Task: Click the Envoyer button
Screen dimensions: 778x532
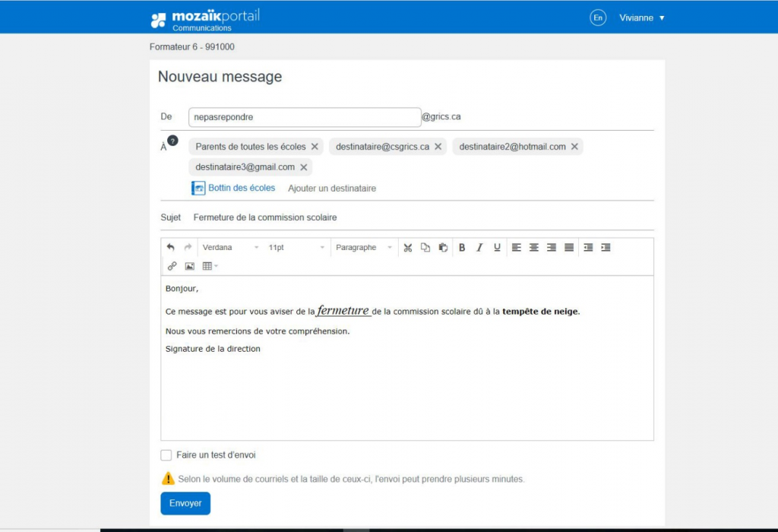Action: point(185,503)
